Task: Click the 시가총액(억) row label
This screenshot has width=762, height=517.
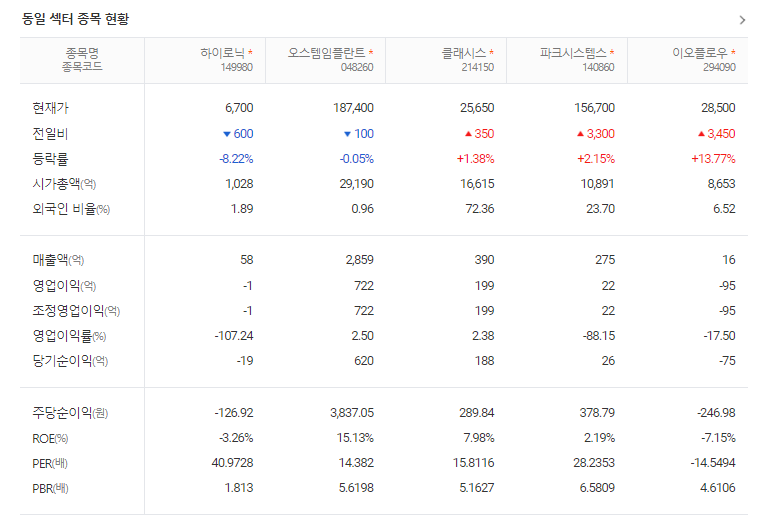Action: 64,184
